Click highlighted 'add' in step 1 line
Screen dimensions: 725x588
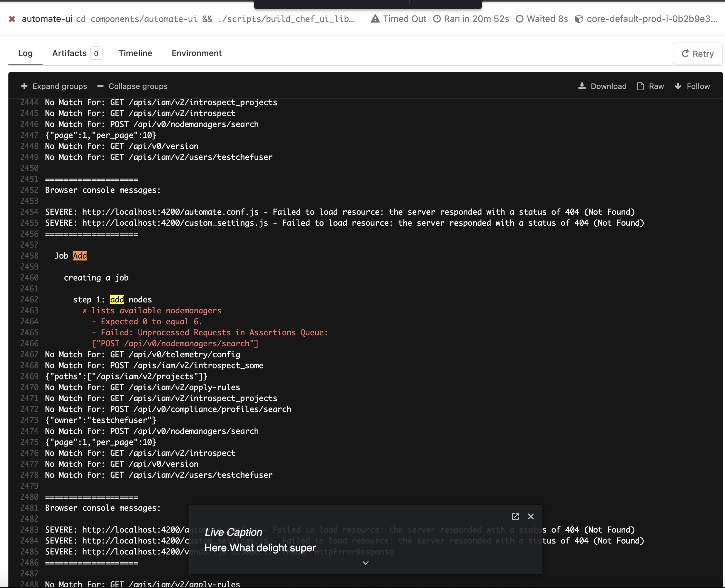tap(117, 299)
